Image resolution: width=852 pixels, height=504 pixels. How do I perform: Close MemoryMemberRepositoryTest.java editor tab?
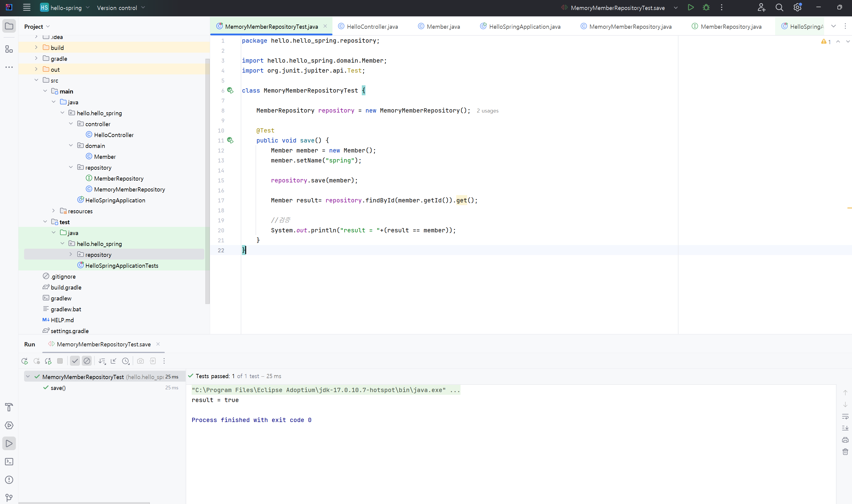click(x=325, y=26)
